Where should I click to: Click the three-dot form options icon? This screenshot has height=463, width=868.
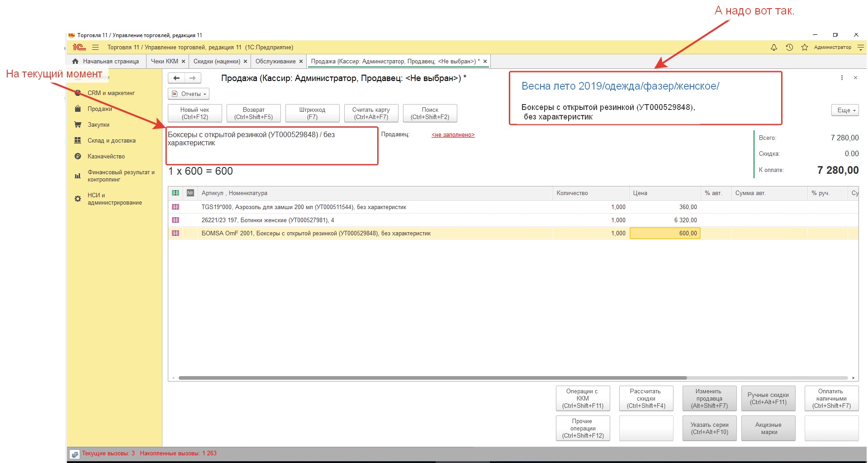pyautogui.click(x=842, y=78)
